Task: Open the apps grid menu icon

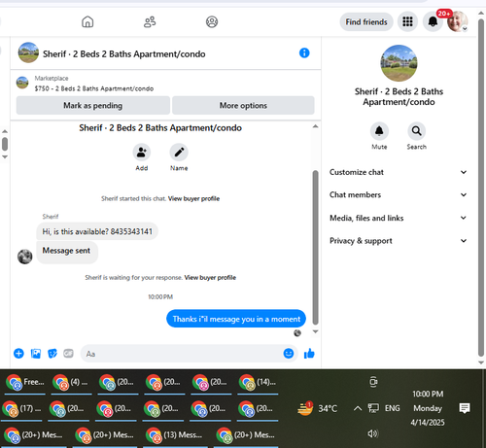Action: pos(407,22)
